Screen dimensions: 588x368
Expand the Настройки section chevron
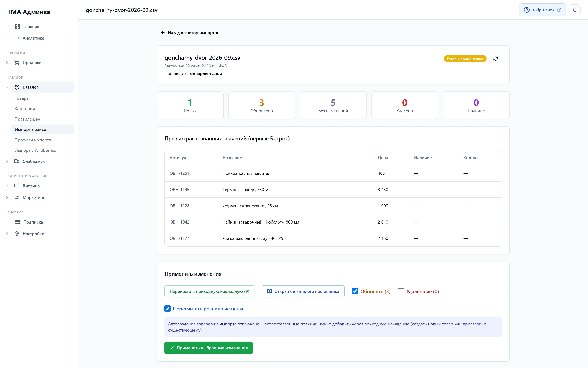7,234
